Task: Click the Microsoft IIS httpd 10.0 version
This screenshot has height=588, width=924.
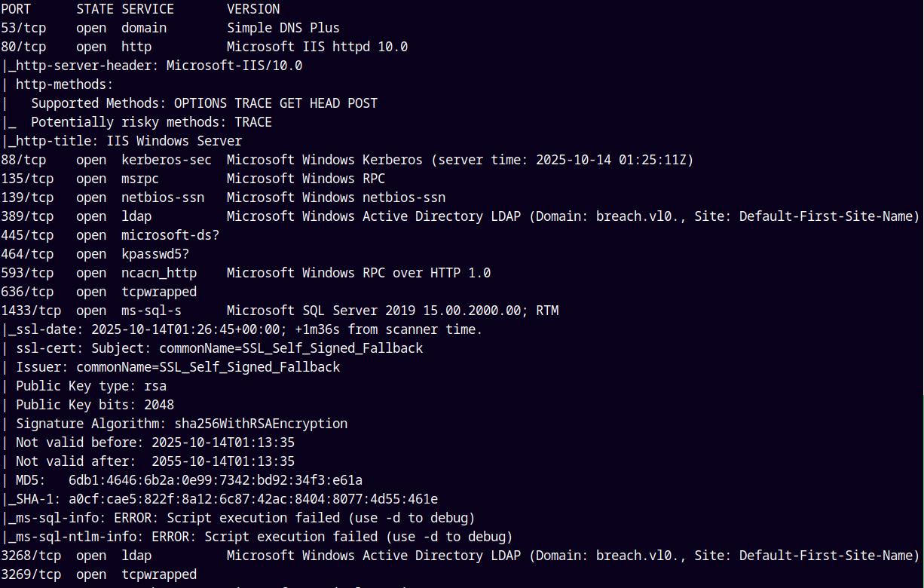Action: [317, 47]
